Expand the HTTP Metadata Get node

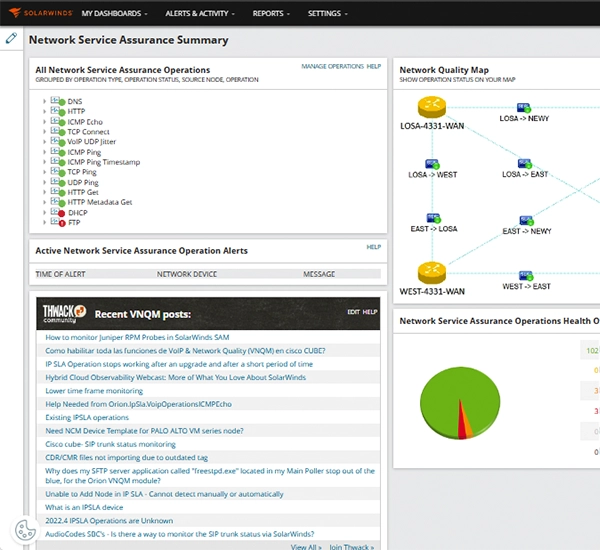coord(44,202)
